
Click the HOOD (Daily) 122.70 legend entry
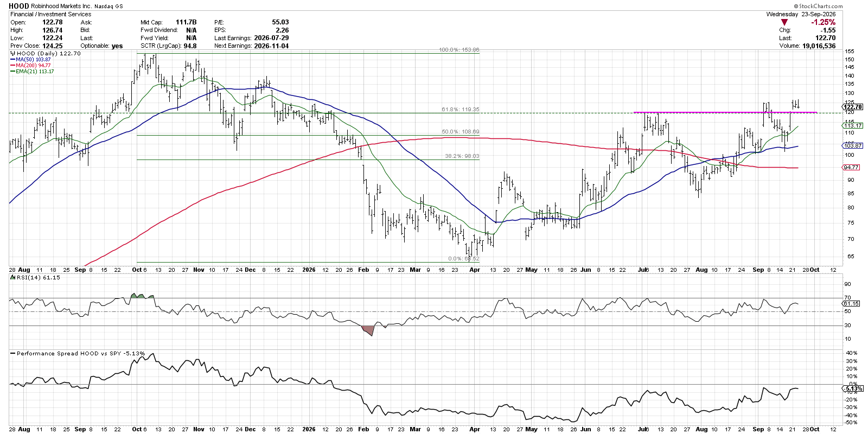(x=46, y=54)
